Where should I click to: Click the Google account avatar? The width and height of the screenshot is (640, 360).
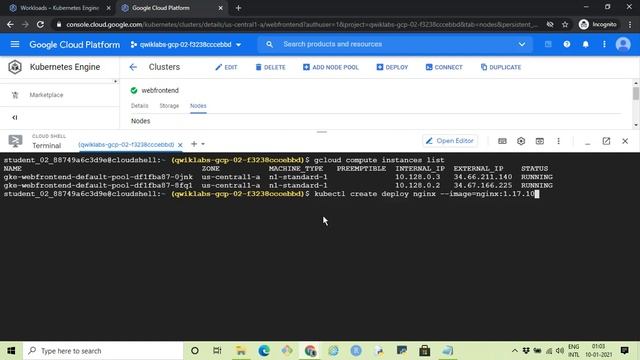[x=623, y=44]
